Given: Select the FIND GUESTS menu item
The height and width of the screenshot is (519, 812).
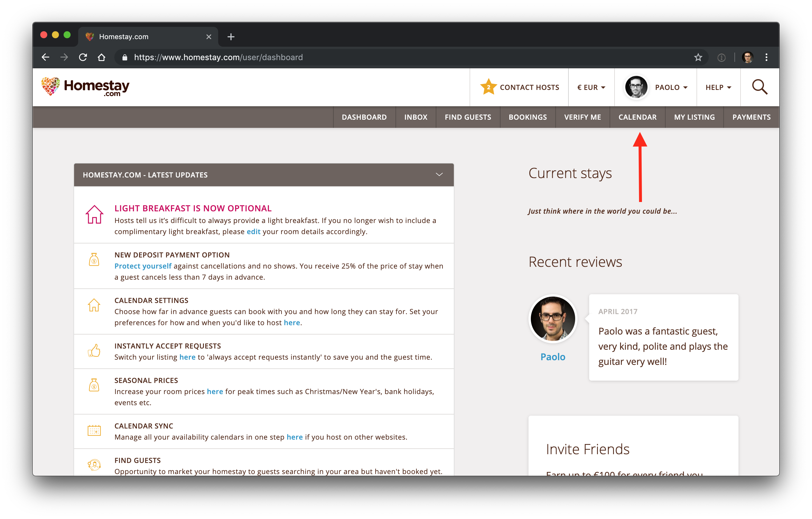Looking at the screenshot, I should click(x=468, y=117).
